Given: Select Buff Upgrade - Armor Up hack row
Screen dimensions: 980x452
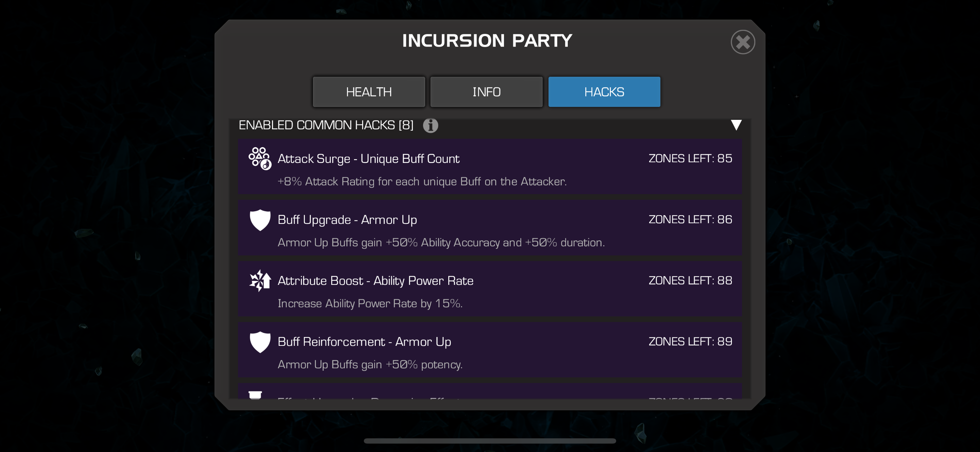Looking at the screenshot, I should (490, 227).
